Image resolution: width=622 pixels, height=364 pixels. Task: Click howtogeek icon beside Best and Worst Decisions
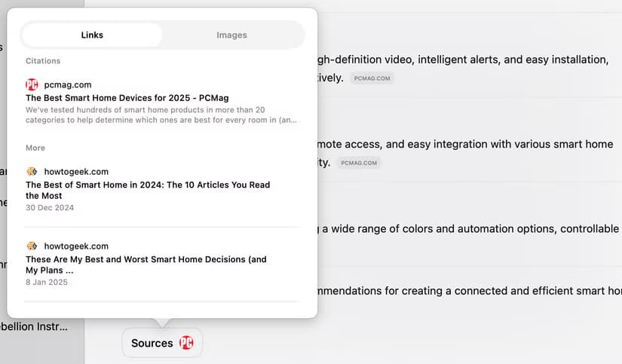(32, 246)
